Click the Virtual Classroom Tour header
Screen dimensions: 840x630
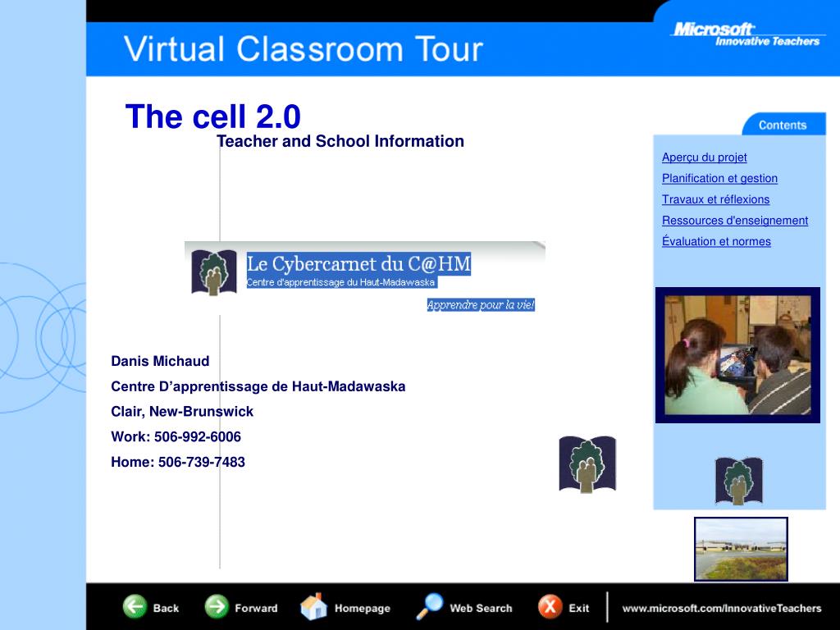pos(304,49)
